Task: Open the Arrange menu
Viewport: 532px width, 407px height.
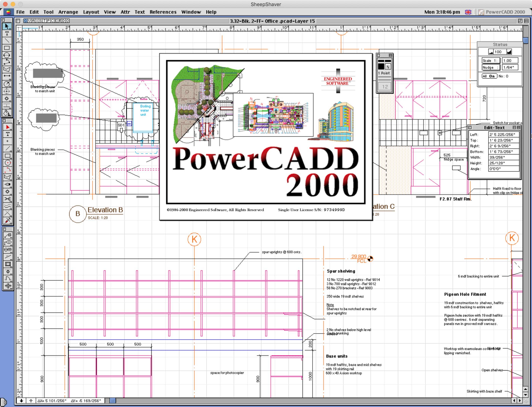Action: click(68, 12)
